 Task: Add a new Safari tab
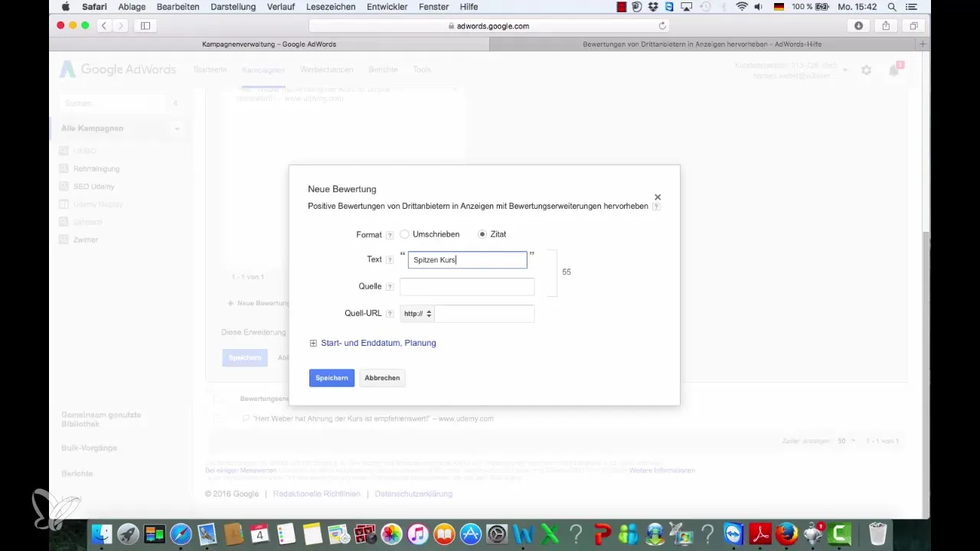point(923,44)
